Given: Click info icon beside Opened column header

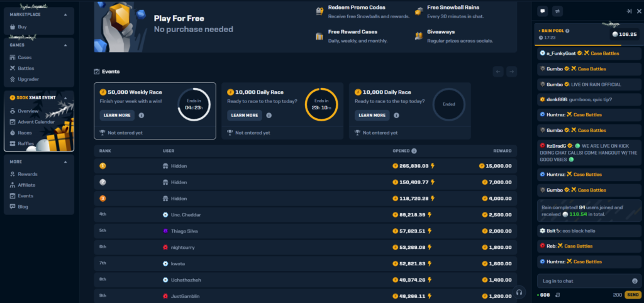Looking at the screenshot, I should point(414,151).
